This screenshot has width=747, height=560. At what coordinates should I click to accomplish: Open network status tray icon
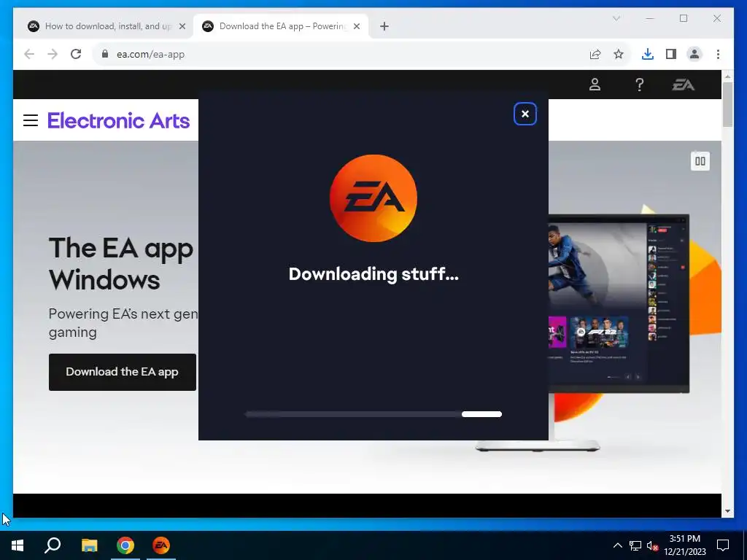click(635, 545)
